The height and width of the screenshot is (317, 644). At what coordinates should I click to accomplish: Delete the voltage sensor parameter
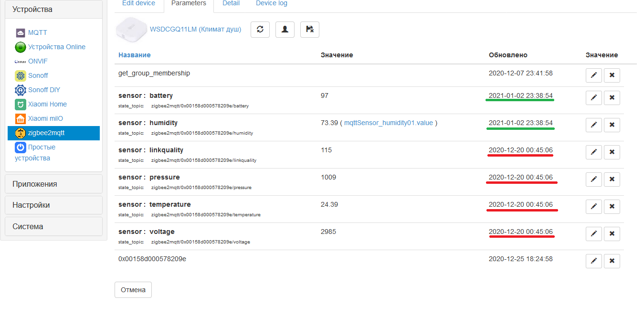coord(612,234)
